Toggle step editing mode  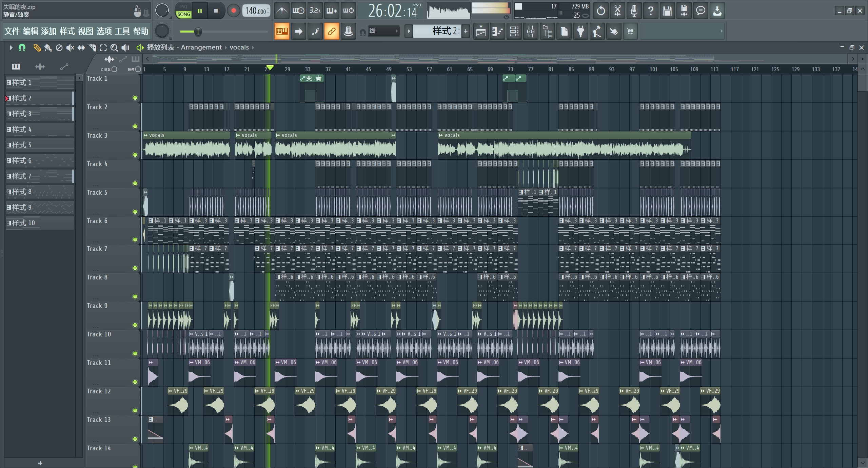point(315,32)
